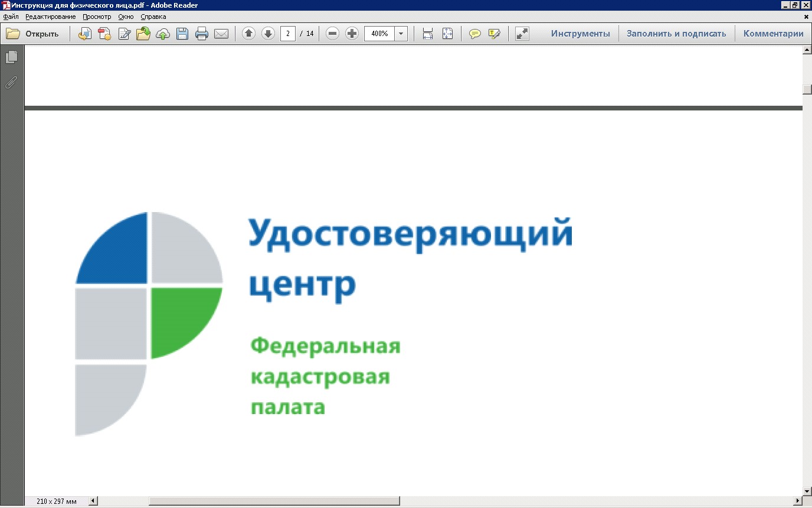Click the Save file floppy icon
The height and width of the screenshot is (508, 812).
pyautogui.click(x=182, y=34)
